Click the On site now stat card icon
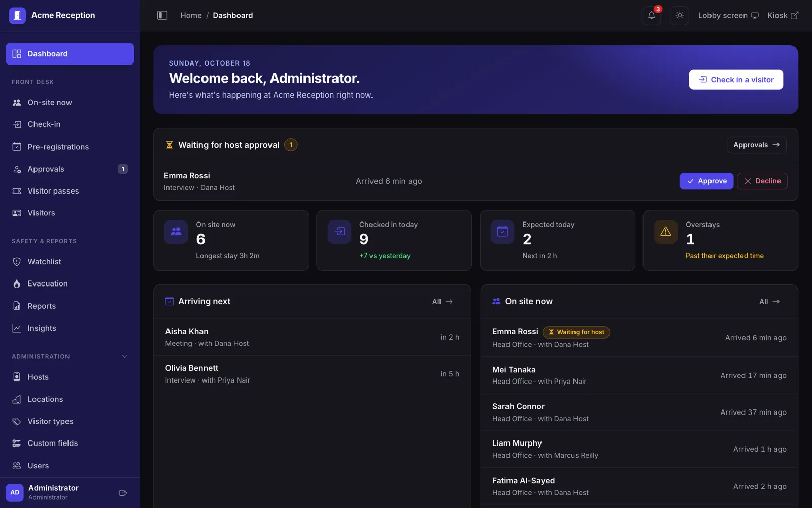 [176, 232]
